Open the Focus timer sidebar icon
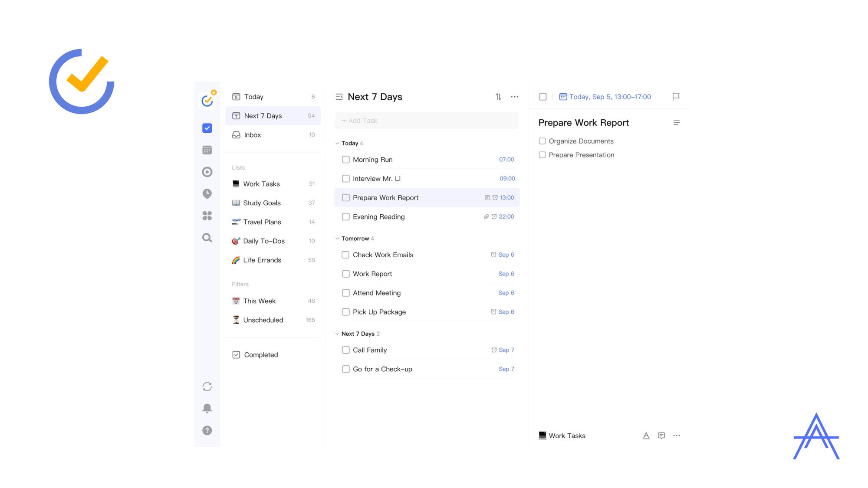868x488 pixels. [x=207, y=172]
